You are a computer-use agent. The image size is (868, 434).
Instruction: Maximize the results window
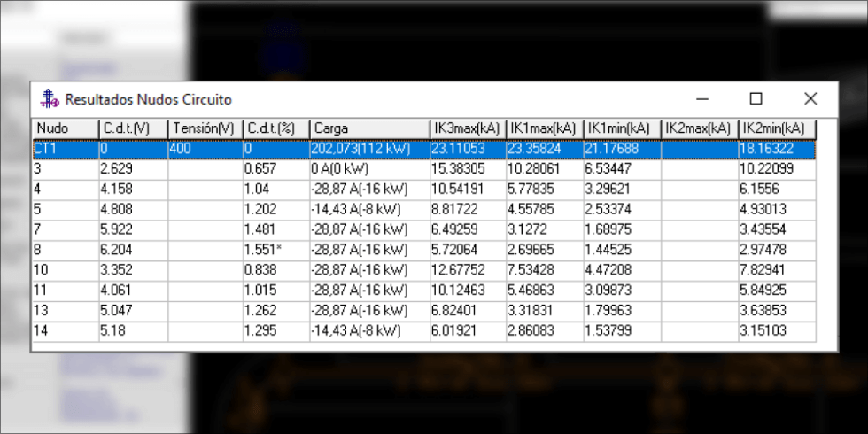click(756, 99)
